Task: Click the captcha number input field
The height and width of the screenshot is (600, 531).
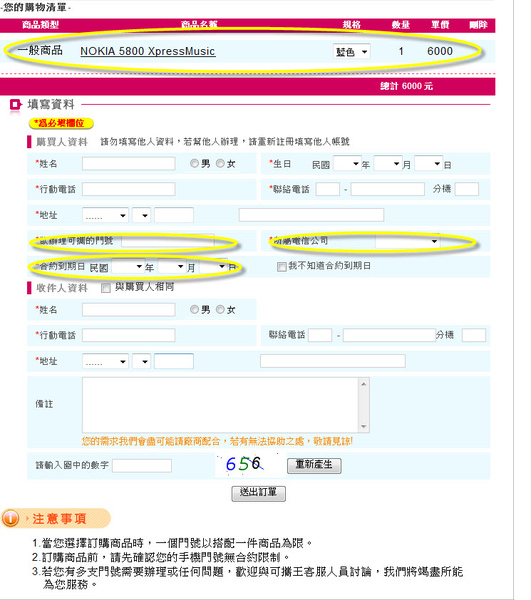Action: (142, 466)
